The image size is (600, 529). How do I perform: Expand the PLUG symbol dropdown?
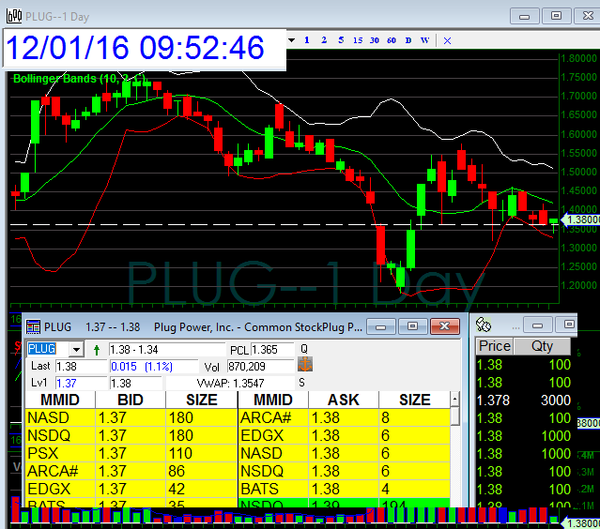tap(76, 349)
